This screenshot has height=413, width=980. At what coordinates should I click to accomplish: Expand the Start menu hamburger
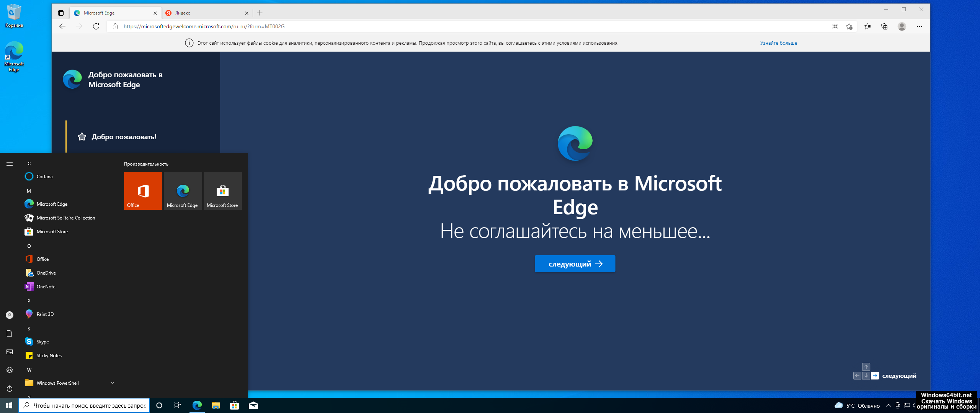(10, 164)
